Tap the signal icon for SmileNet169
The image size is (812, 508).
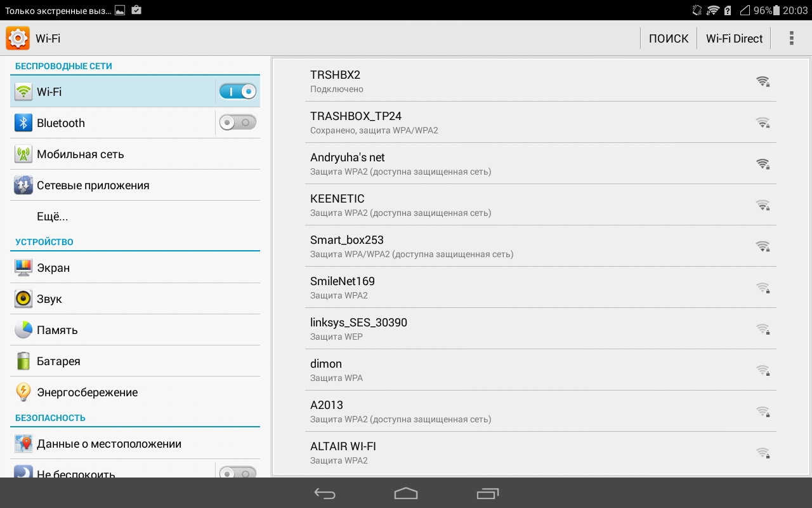[x=763, y=288]
